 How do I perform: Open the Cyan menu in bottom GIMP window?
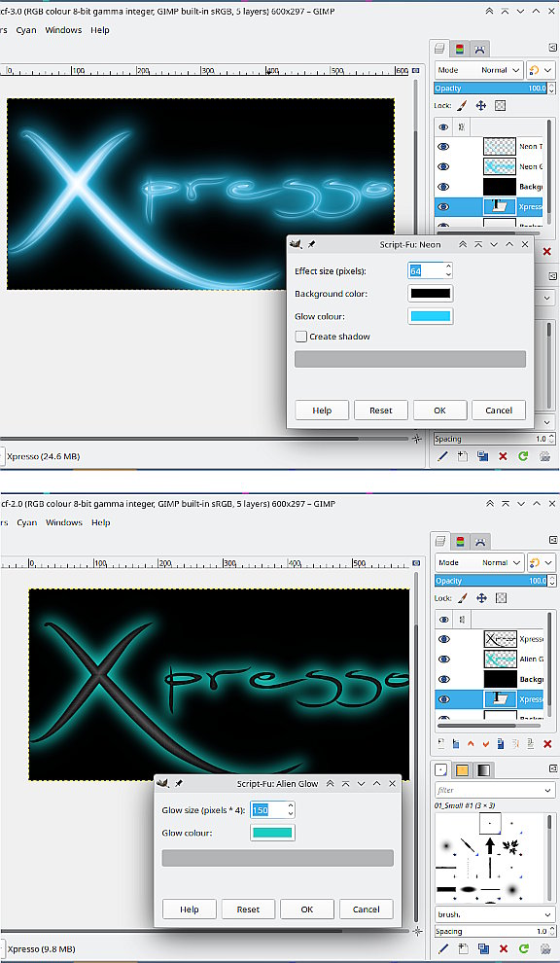(26, 522)
